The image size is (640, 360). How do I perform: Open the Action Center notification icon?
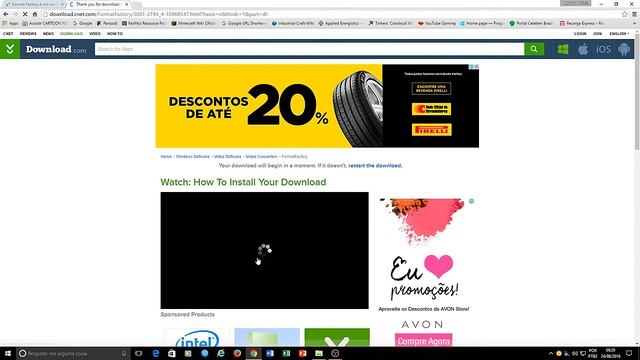tap(629, 353)
